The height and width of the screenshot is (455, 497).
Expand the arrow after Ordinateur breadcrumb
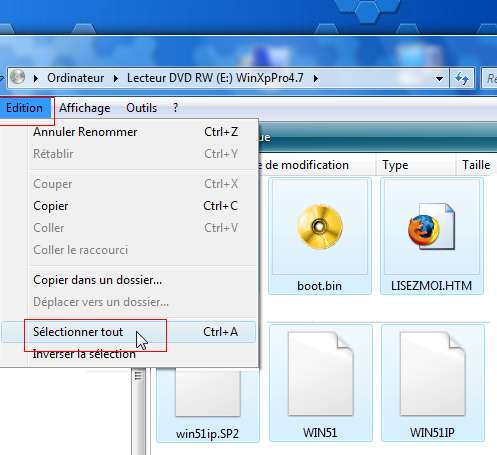(x=116, y=79)
